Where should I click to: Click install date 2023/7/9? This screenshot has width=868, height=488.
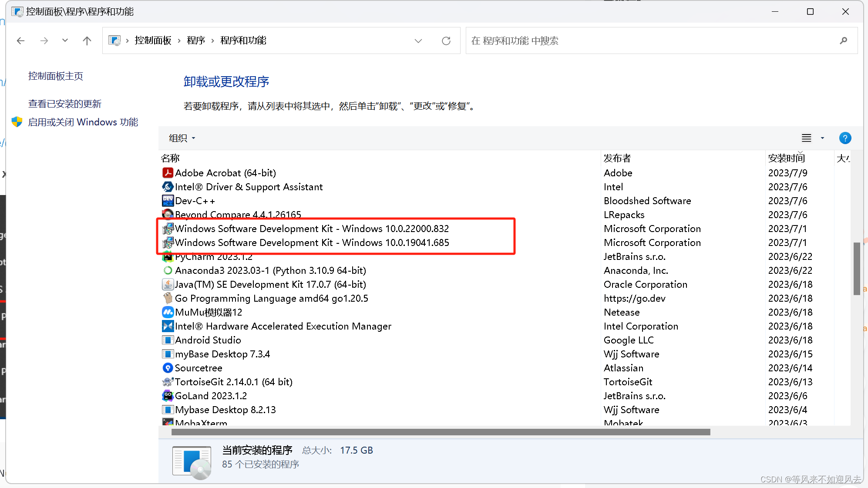(x=787, y=173)
